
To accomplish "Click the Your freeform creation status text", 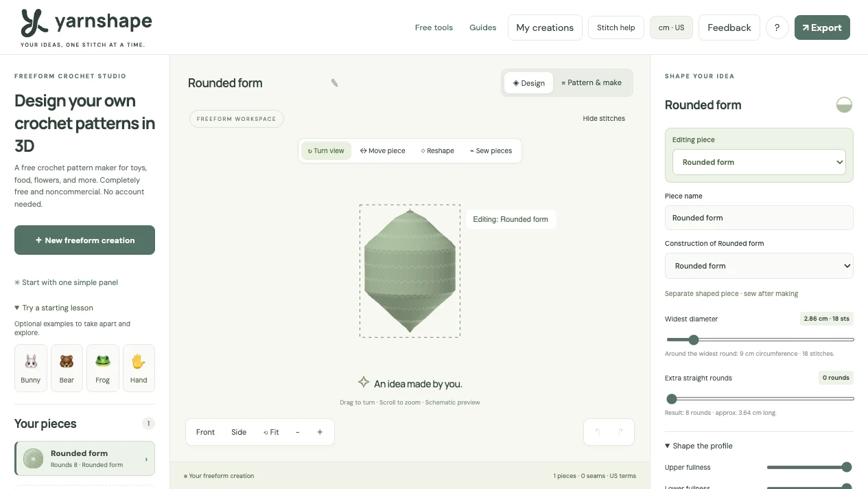I will coord(219,476).
